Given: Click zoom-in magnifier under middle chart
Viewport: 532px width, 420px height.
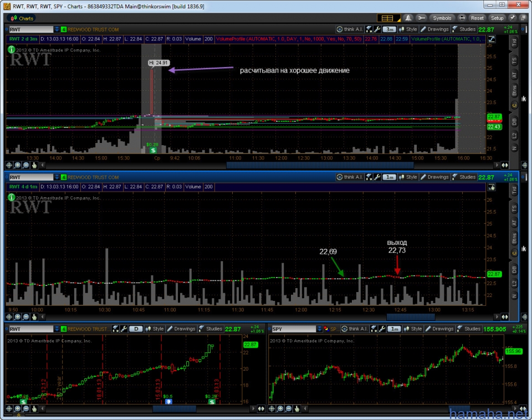Looking at the screenshot, I should pyautogui.click(x=17, y=316).
